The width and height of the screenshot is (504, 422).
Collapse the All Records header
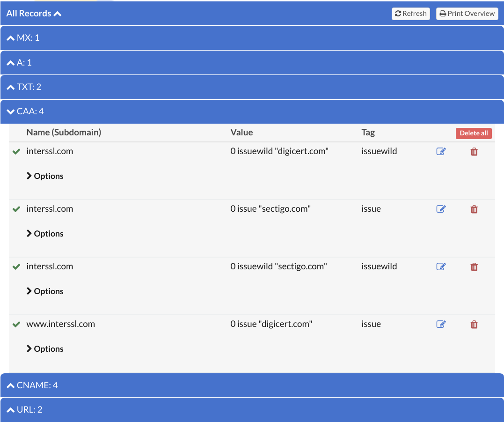pos(34,14)
